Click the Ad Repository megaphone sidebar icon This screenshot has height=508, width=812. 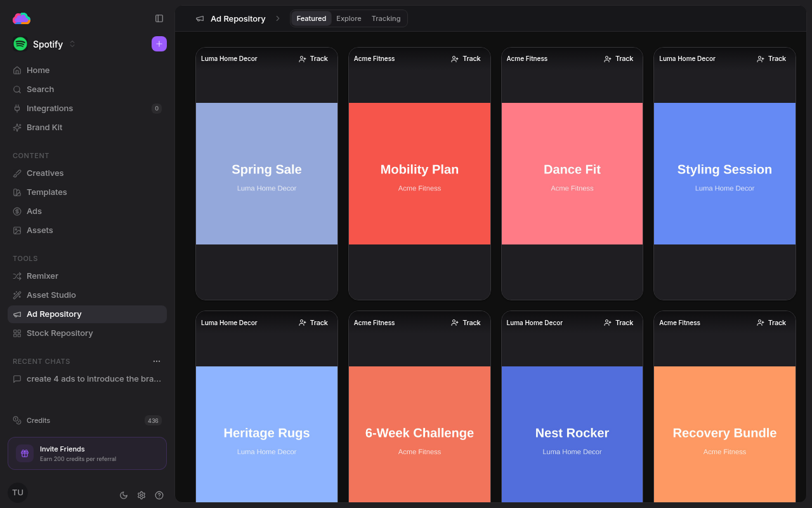tap(17, 314)
